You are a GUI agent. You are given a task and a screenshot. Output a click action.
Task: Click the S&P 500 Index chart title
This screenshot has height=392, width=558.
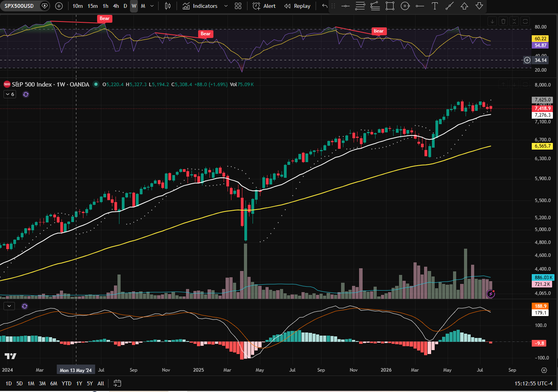click(51, 84)
